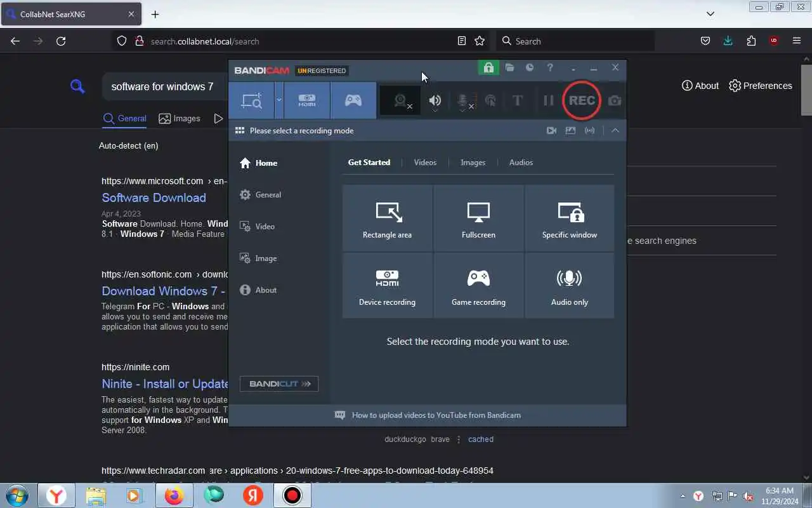Open the Firefox hamburger menu
Viewport: 812px width, 508px height.
click(x=797, y=41)
